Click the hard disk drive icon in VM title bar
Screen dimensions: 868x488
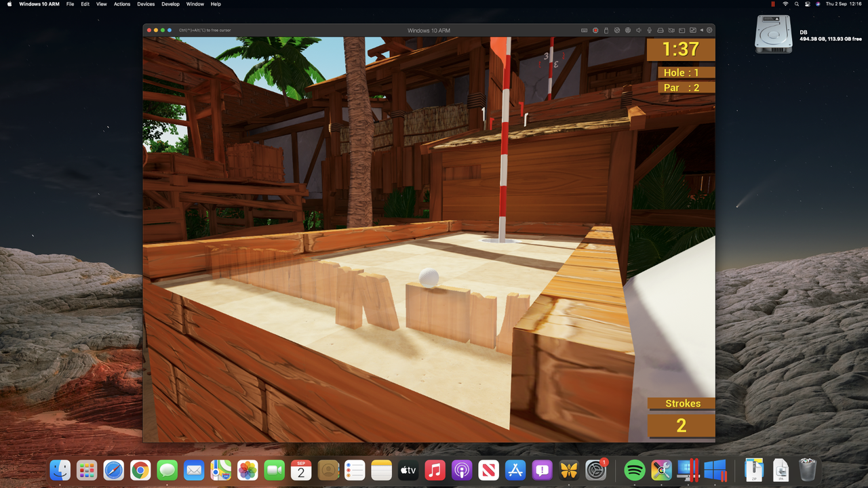pos(660,30)
